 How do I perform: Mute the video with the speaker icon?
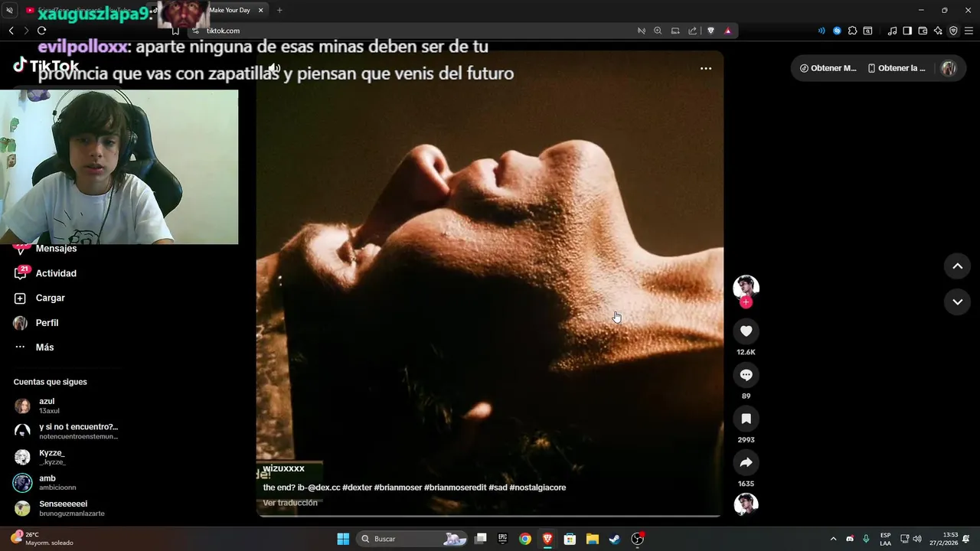coord(275,68)
